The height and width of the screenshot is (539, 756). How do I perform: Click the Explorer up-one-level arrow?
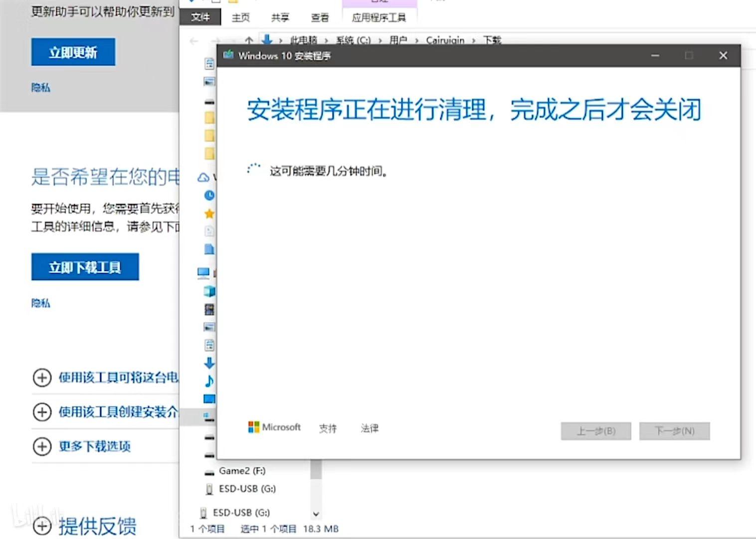tap(249, 40)
